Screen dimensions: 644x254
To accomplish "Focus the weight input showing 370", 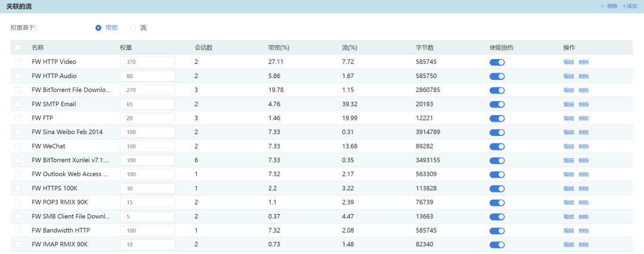I will pos(147,62).
